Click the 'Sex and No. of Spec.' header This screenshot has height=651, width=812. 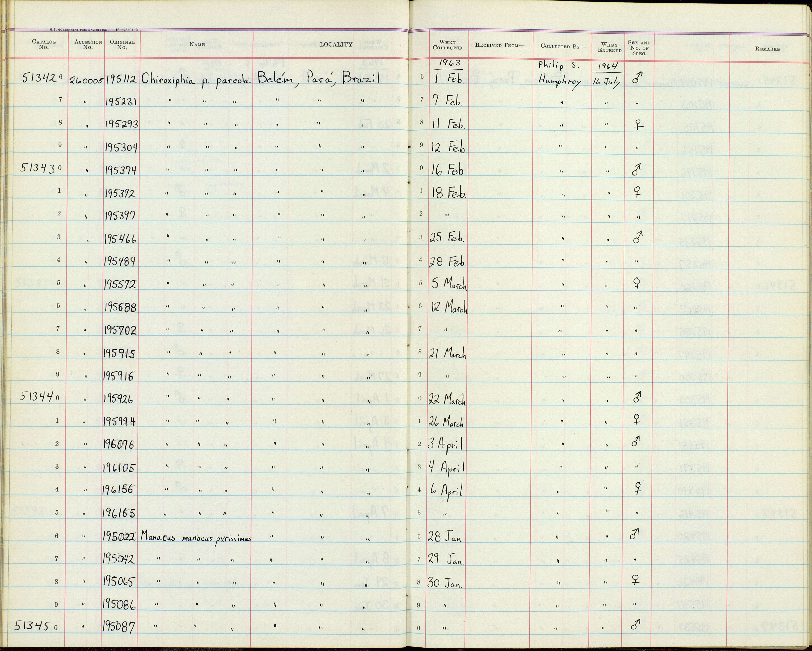tap(639, 48)
